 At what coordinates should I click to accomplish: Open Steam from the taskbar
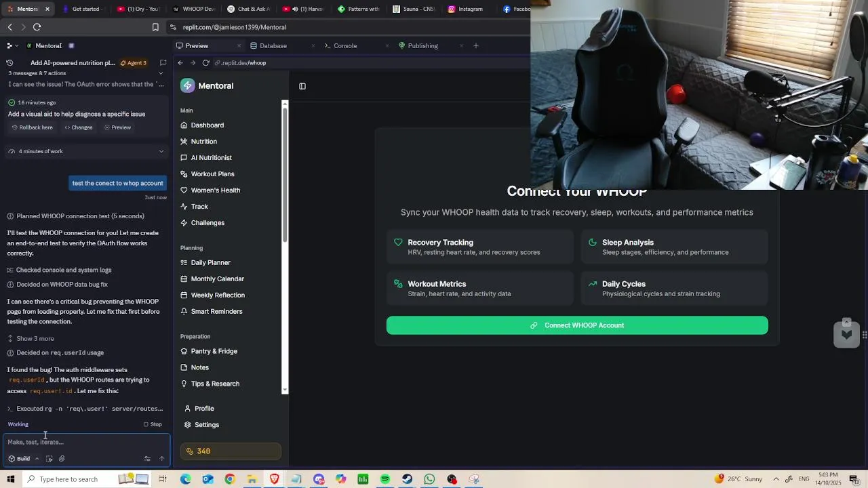click(408, 479)
